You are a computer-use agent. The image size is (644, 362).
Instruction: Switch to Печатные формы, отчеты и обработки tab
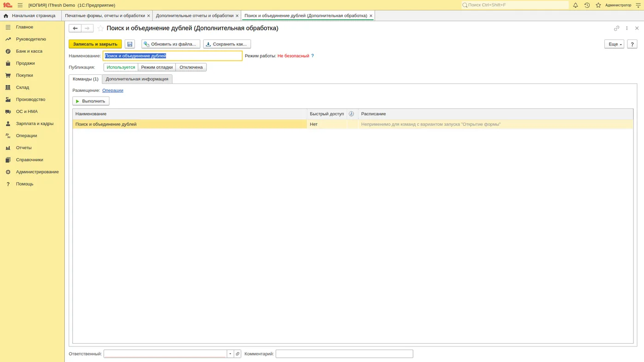(105, 16)
